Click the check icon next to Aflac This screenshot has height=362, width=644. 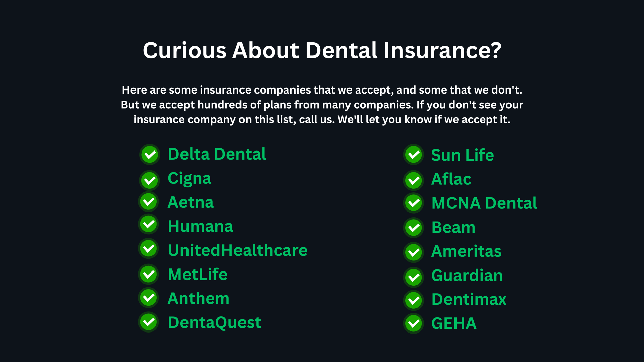(414, 181)
